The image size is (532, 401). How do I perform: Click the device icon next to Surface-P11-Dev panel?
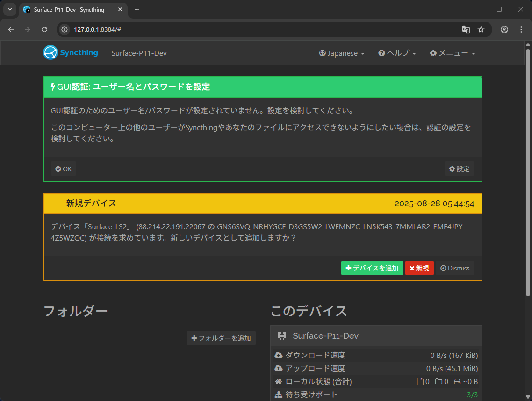coord(281,335)
